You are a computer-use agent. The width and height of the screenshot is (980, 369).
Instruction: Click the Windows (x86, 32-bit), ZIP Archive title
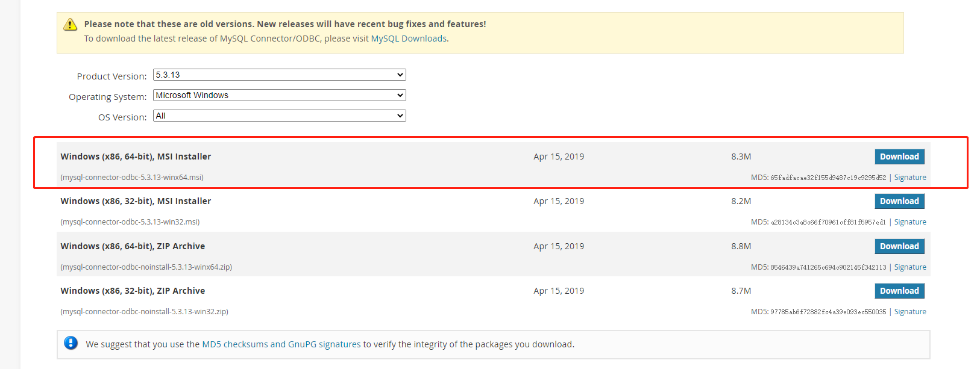133,291
